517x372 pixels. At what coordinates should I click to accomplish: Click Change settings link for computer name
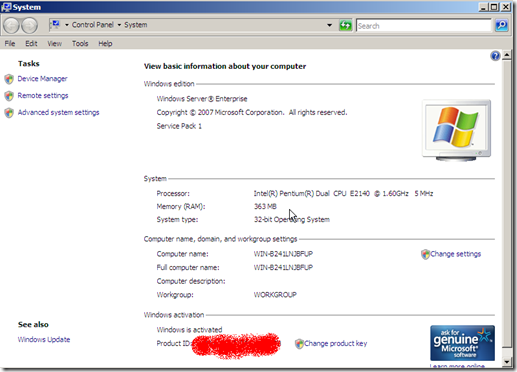point(455,254)
